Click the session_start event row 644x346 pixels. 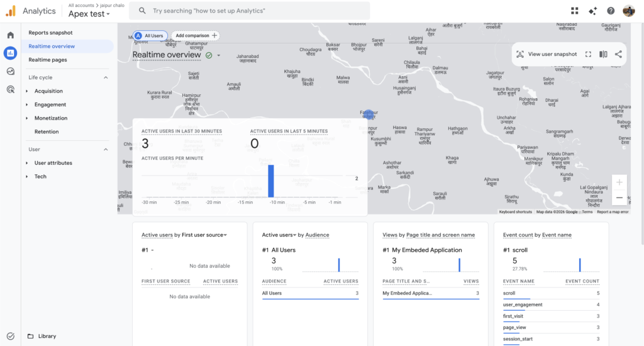tap(551, 339)
